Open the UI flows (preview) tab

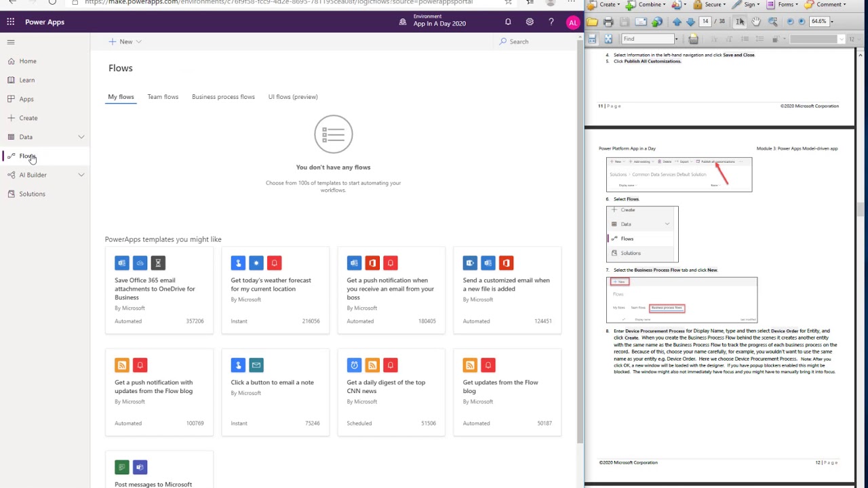pos(293,97)
